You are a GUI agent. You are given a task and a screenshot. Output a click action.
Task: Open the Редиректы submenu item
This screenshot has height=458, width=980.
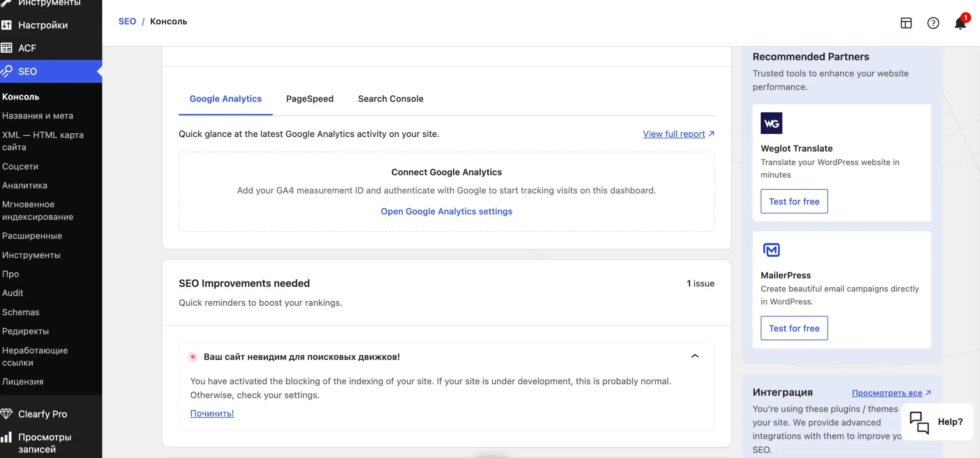tap(25, 331)
